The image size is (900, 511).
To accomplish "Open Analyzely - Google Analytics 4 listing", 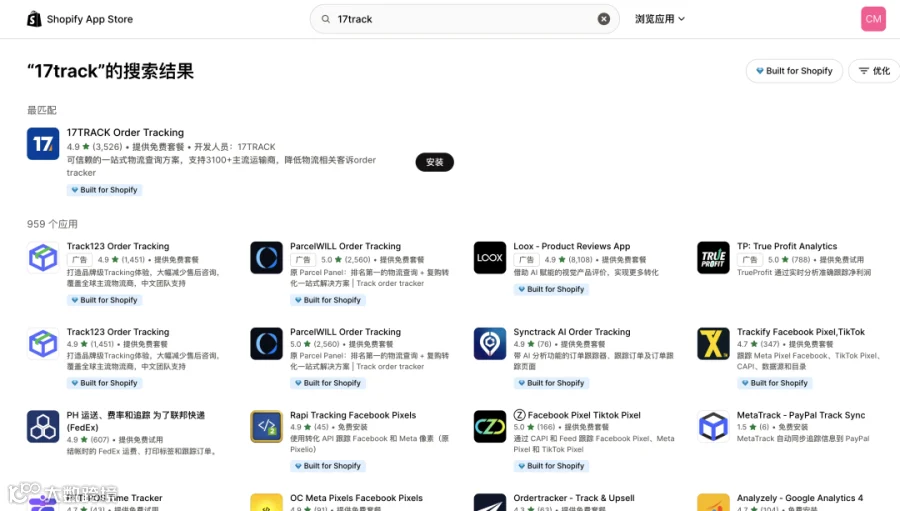I will (800, 498).
